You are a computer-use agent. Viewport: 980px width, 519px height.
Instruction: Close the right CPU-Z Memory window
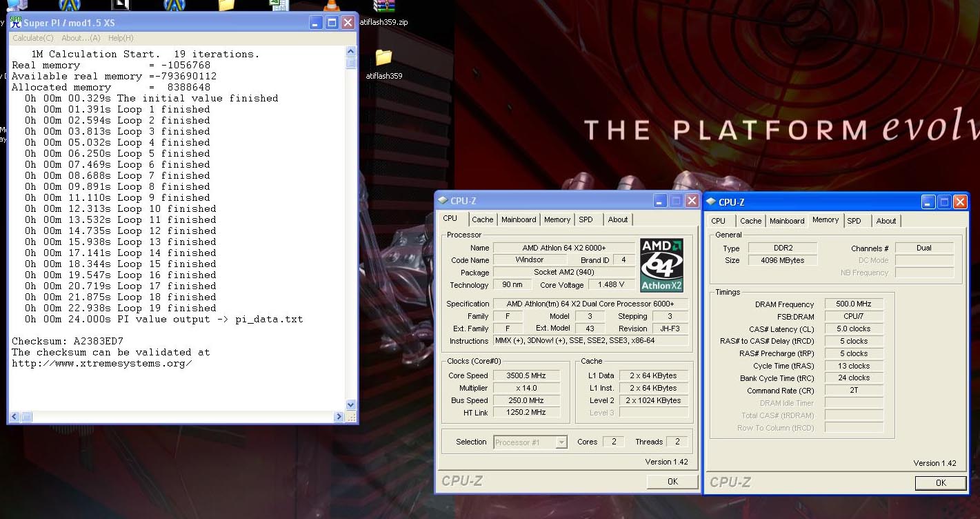click(960, 202)
